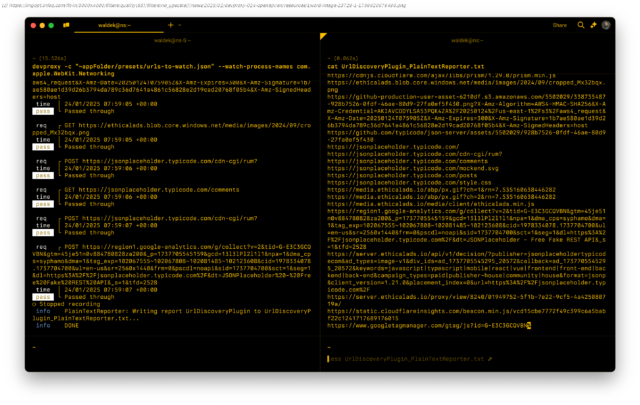
Task: Click the left pane empty prompt line
Action: 100,345
